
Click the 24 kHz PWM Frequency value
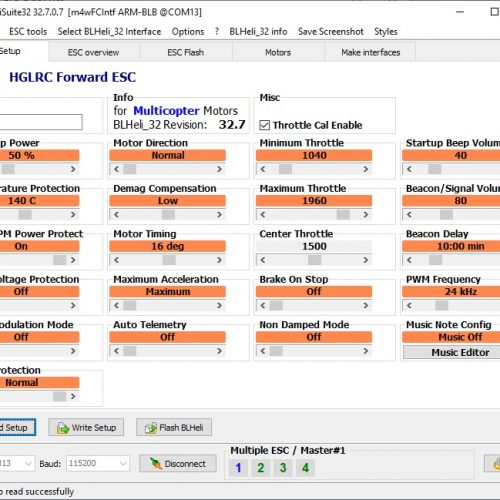tap(451, 292)
